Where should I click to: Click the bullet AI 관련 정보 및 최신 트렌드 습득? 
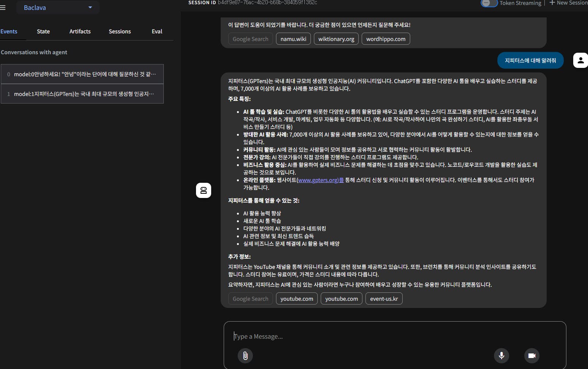(x=278, y=236)
